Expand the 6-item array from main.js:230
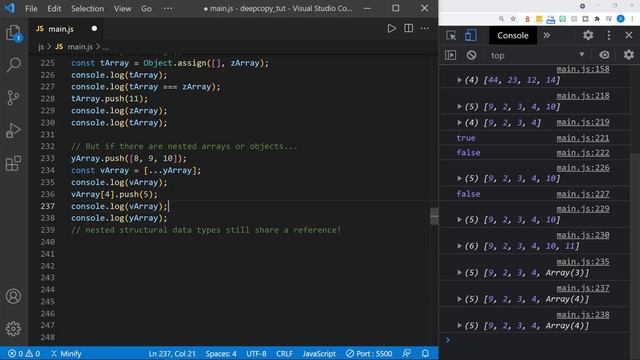 pos(459,246)
